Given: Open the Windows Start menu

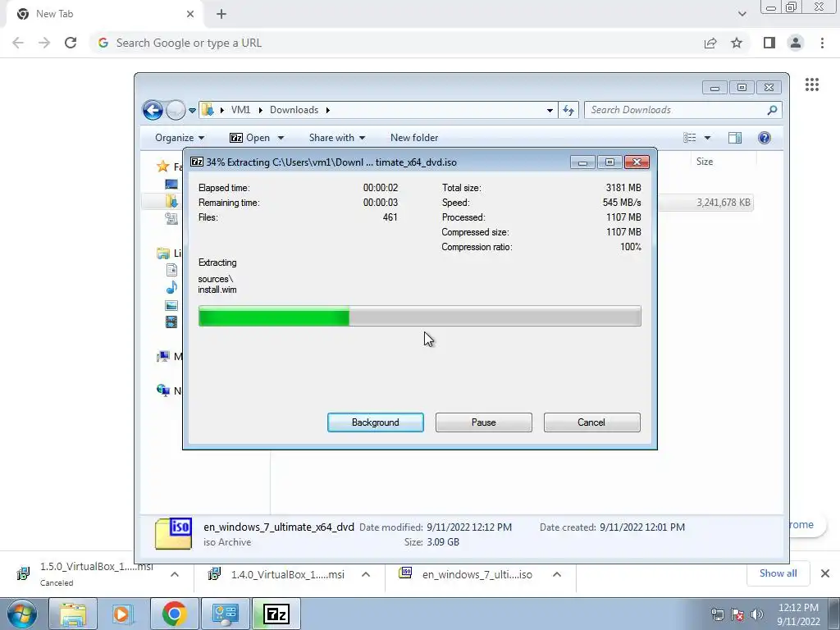Looking at the screenshot, I should coord(22,614).
